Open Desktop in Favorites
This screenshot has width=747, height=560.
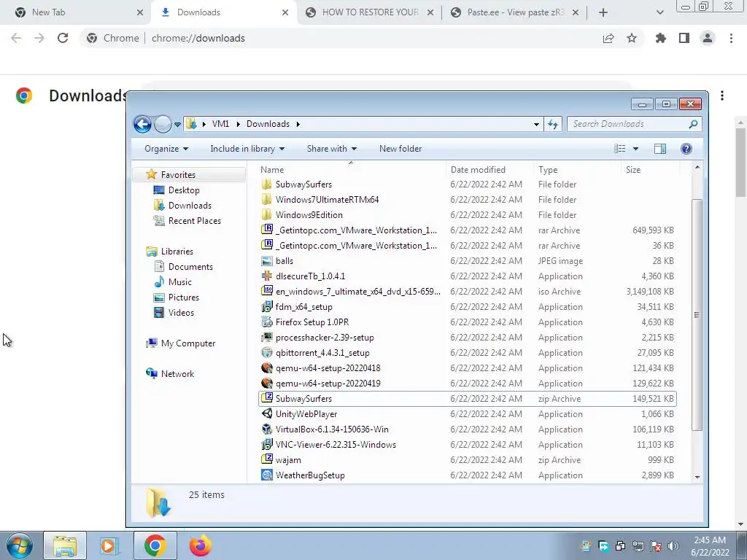click(x=183, y=190)
